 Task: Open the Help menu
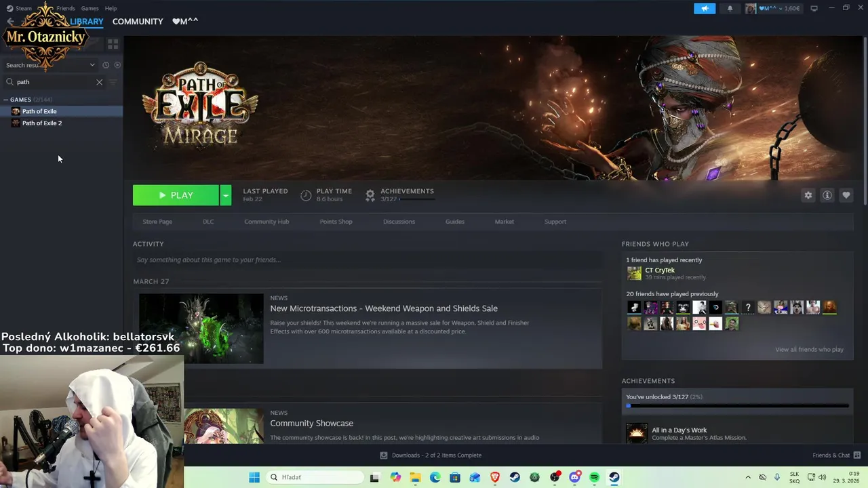click(x=111, y=8)
